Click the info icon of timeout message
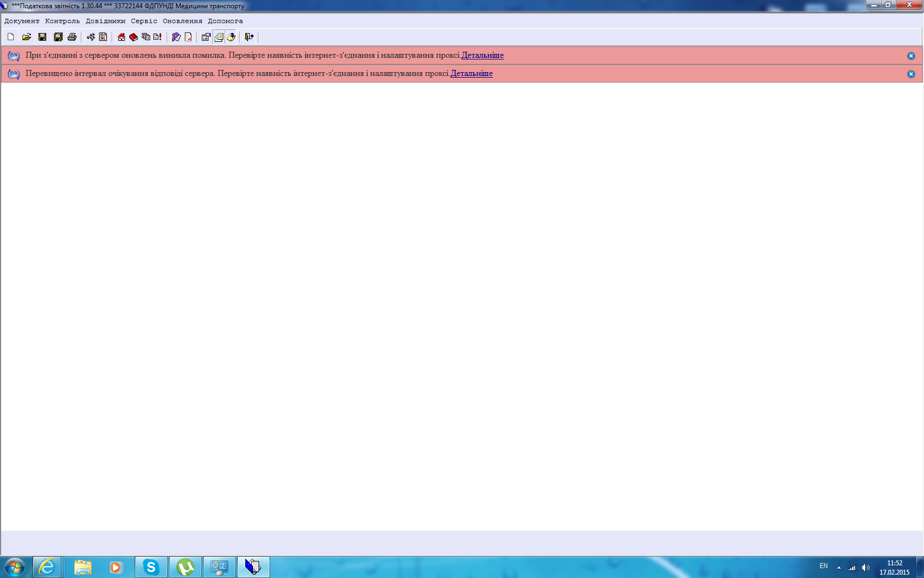This screenshot has height=578, width=924. coord(14,74)
